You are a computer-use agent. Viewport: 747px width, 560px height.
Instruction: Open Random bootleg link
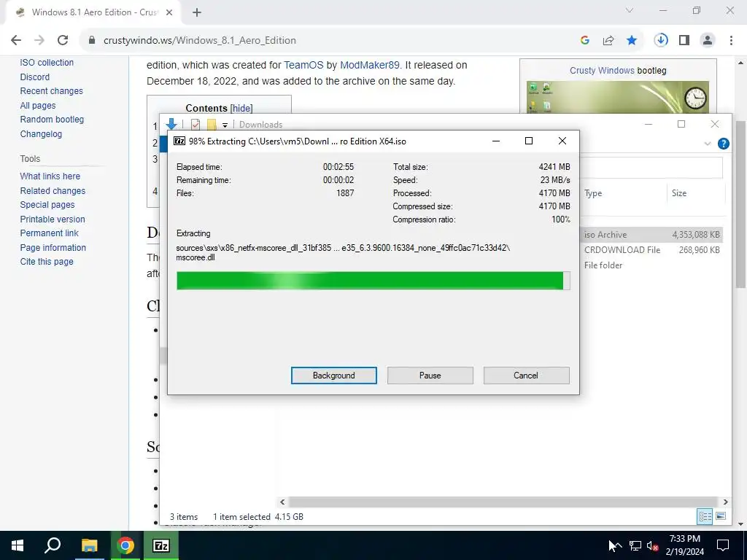coord(52,120)
